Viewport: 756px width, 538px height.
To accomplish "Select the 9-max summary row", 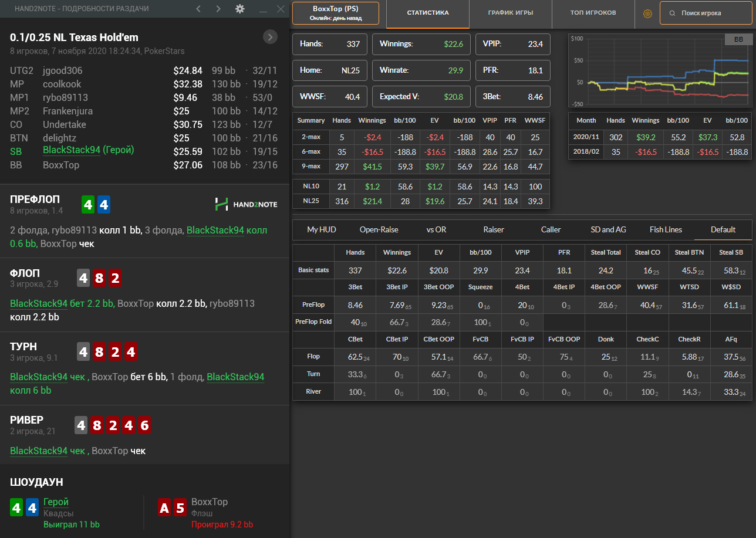I will (421, 167).
